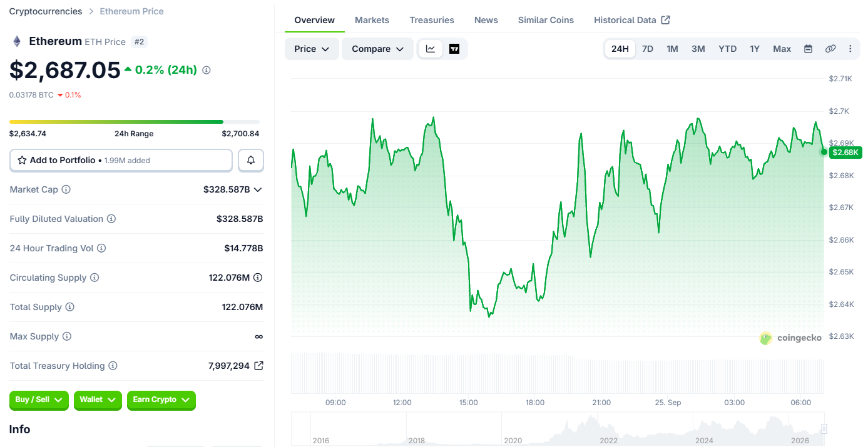Click the CoinGecko gecko logo
868x447 pixels.
point(766,338)
